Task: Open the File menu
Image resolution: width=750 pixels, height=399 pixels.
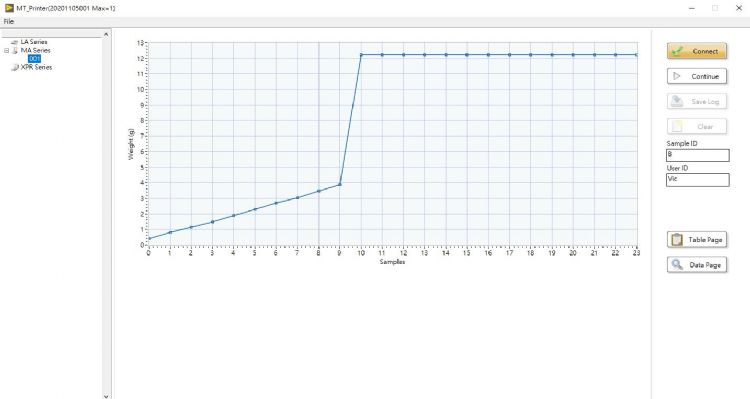Action: pyautogui.click(x=9, y=22)
